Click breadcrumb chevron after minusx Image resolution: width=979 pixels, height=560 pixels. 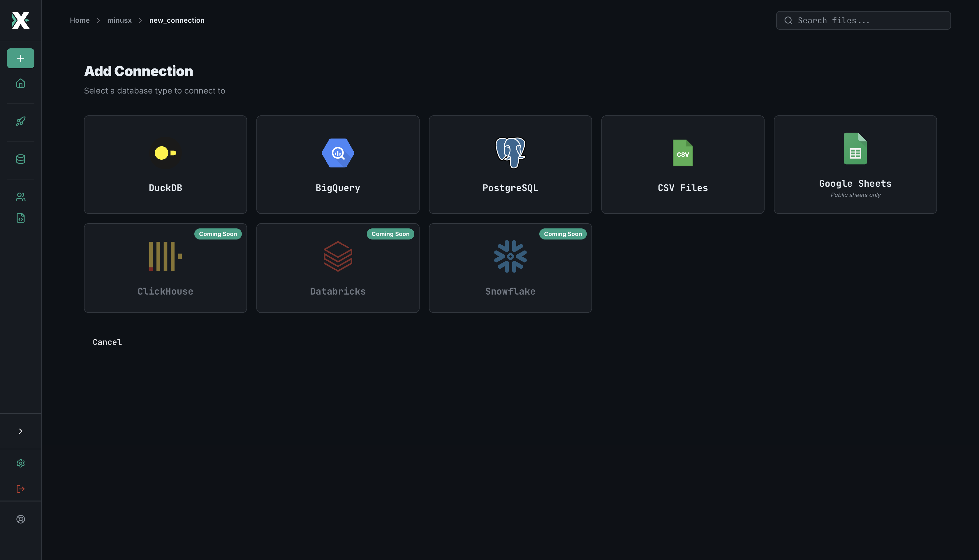pos(140,20)
